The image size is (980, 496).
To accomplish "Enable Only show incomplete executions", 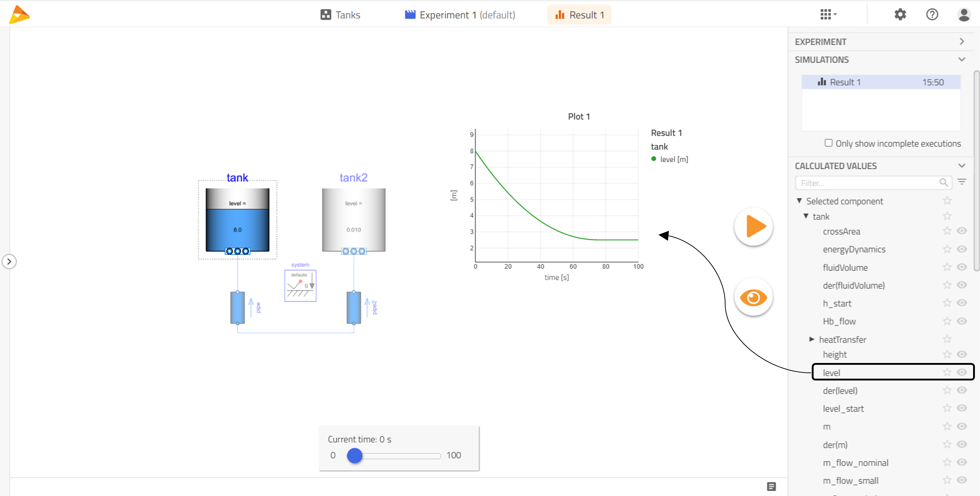I will point(828,142).
